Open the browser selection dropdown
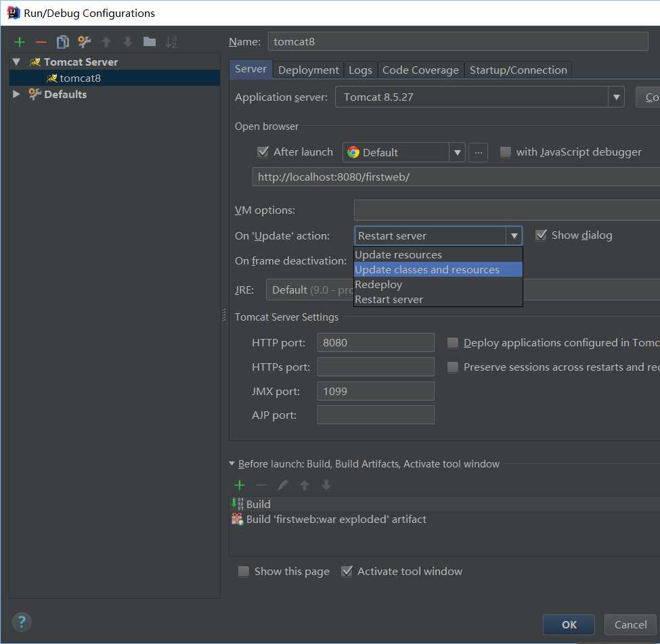Image resolution: width=660 pixels, height=644 pixels. tap(457, 152)
